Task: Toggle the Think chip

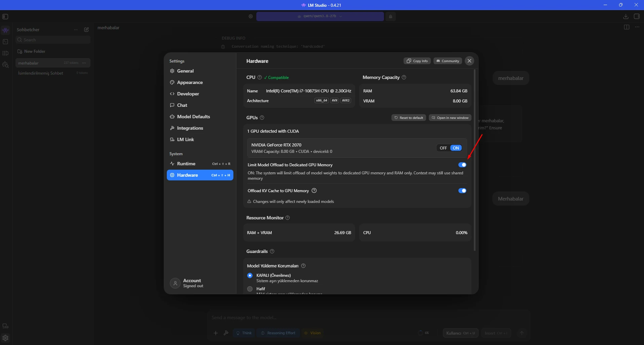Action: (244, 333)
